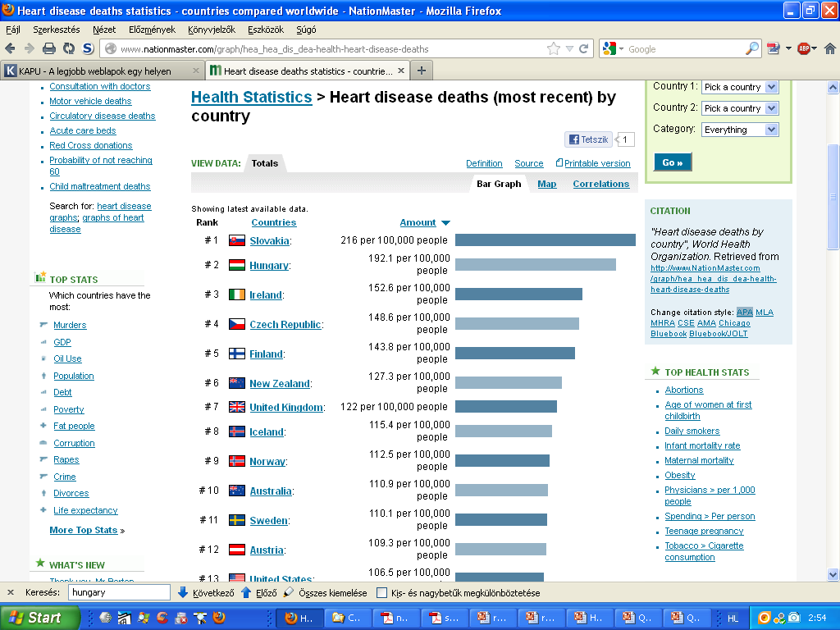Click the Murders top stat link

(70, 325)
